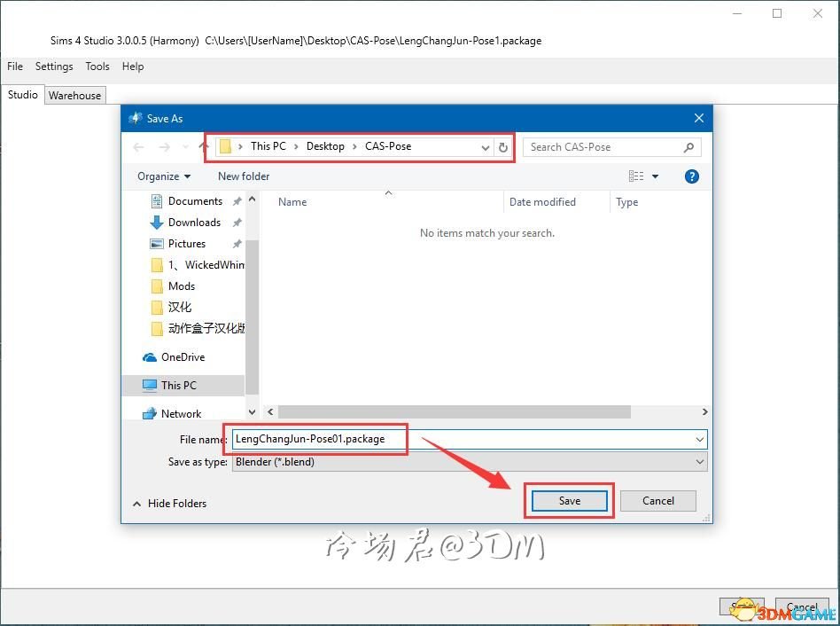Click the WickedWhims folder icon
Viewport: 840px width, 626px height.
click(x=157, y=265)
